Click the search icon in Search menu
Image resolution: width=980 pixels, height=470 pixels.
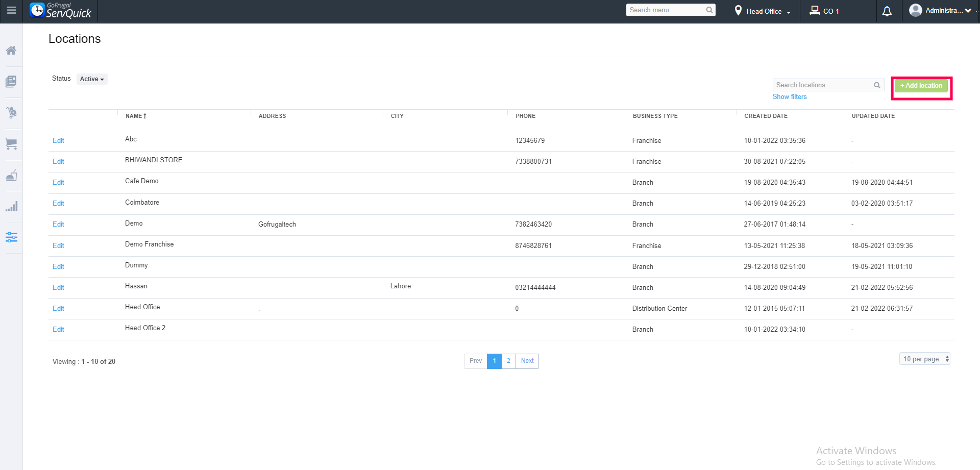(709, 10)
